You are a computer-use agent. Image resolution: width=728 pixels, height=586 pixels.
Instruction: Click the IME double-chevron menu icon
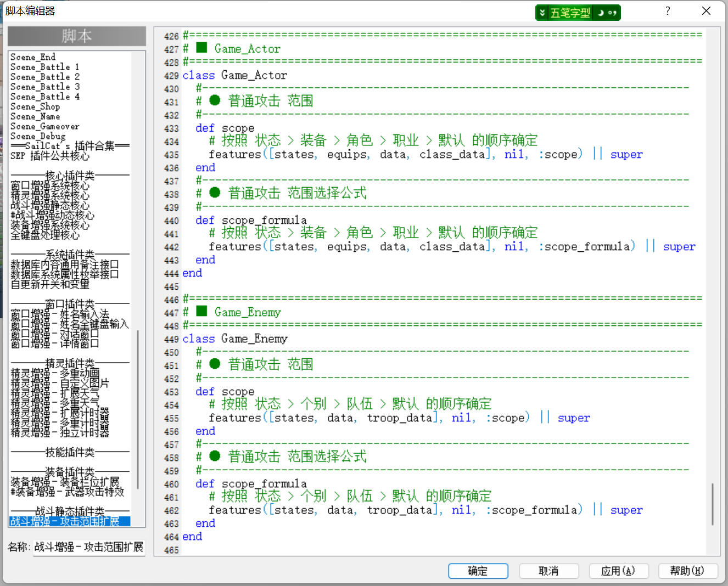(542, 13)
